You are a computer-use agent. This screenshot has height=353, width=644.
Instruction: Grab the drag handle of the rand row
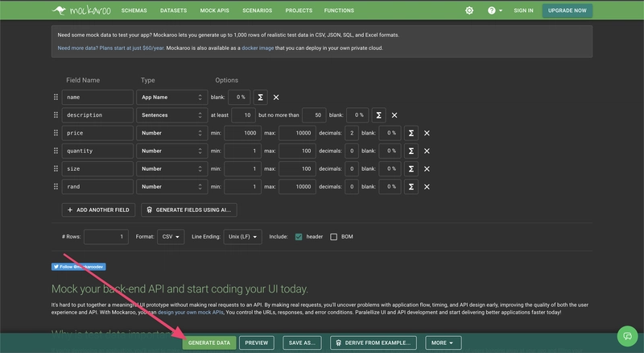tap(56, 186)
